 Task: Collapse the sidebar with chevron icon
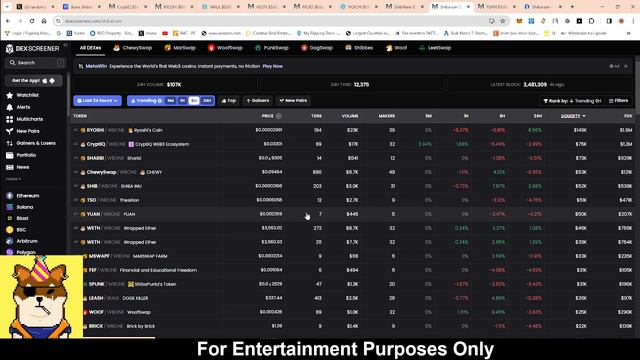tap(65, 45)
